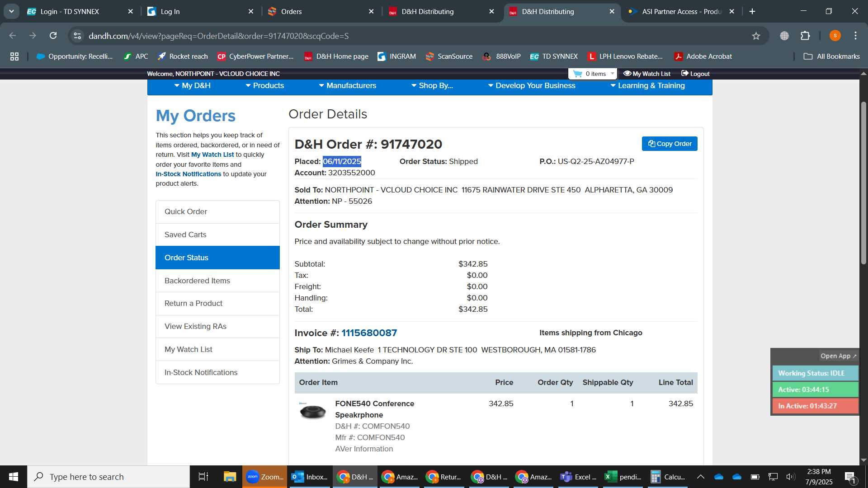Log out using the Logout link
The width and height of the screenshot is (868, 488).
tap(695, 74)
